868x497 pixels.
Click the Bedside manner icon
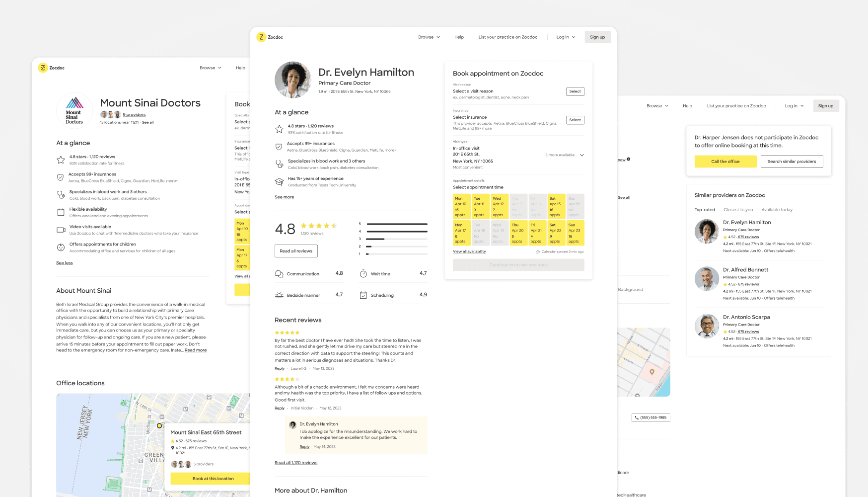(x=279, y=295)
